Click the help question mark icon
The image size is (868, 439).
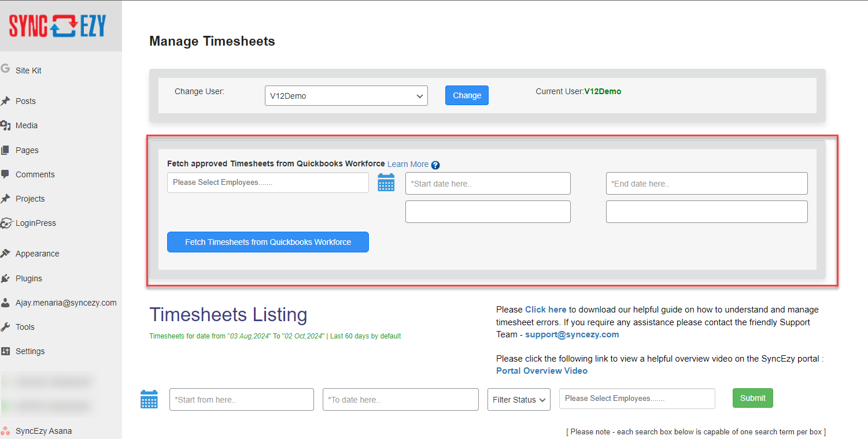435,165
